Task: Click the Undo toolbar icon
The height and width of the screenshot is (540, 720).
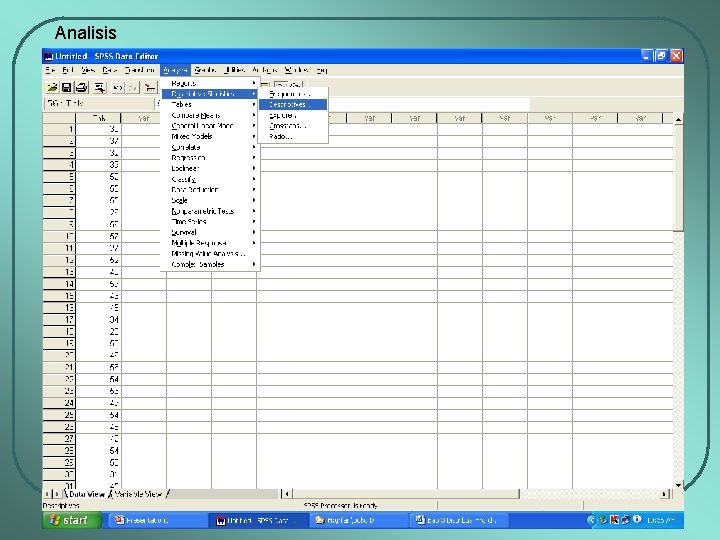Action: pos(118,87)
